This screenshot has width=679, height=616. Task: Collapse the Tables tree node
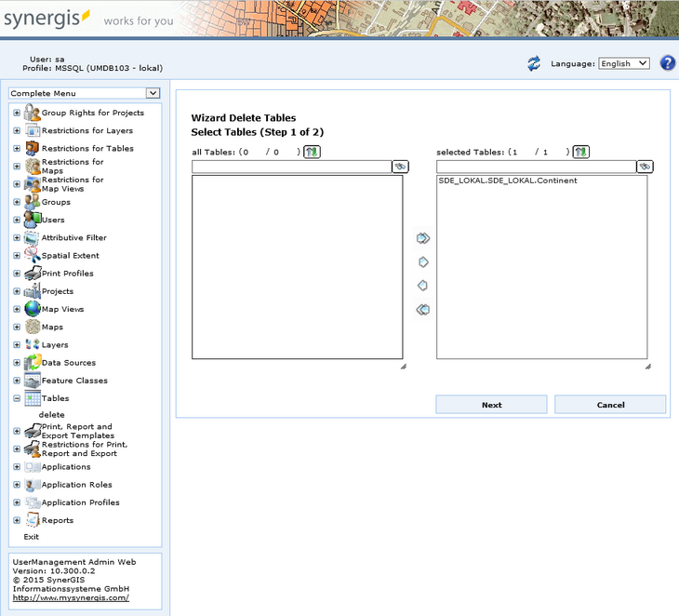tap(17, 398)
